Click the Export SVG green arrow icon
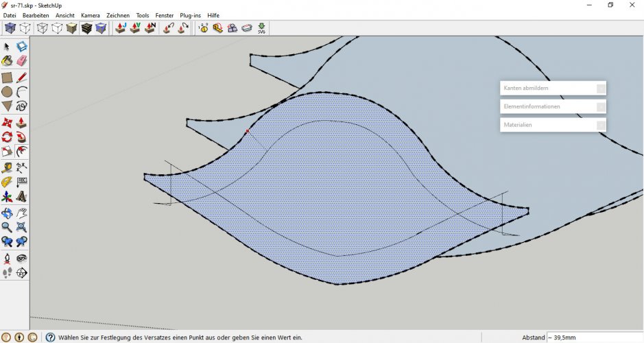 [x=261, y=28]
